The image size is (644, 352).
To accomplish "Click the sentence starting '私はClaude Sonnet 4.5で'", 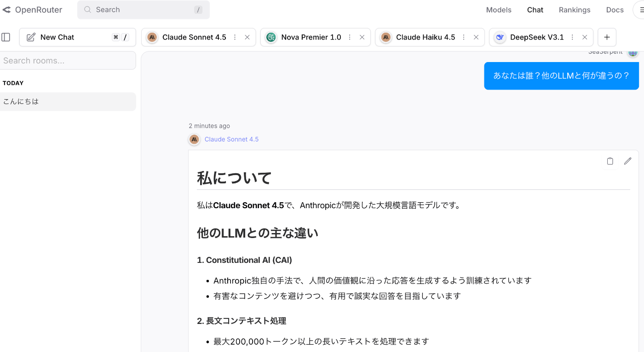I will tap(329, 205).
